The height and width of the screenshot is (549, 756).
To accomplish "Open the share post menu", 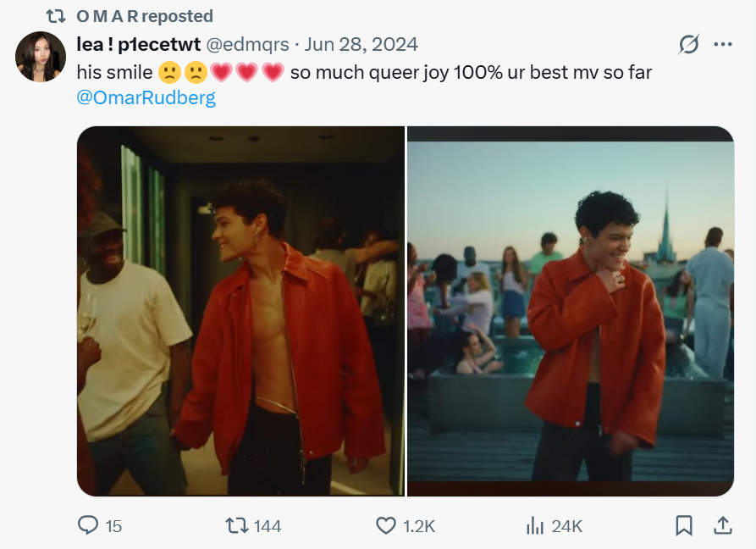I will (x=723, y=526).
